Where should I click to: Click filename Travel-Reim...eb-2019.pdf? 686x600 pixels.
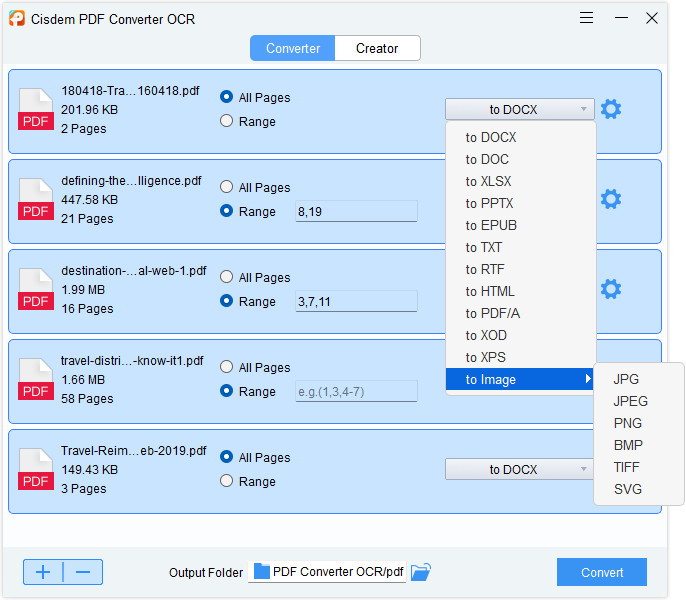tap(133, 451)
